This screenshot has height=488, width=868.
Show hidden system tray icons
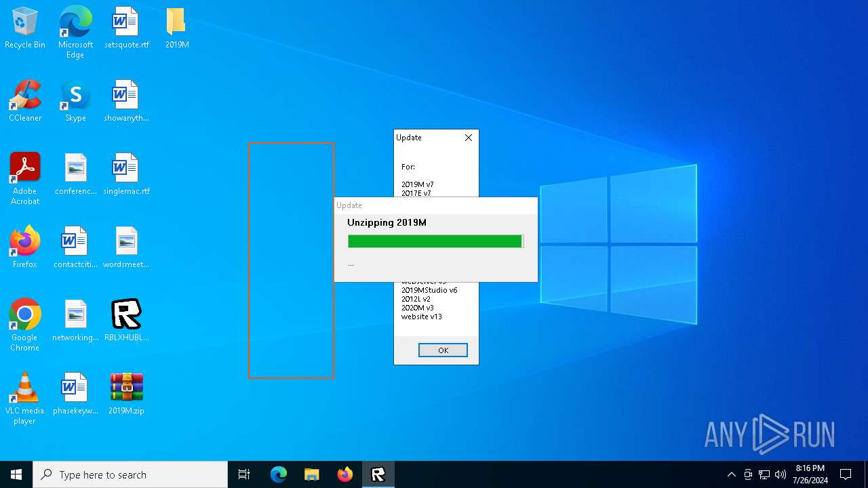(731, 474)
